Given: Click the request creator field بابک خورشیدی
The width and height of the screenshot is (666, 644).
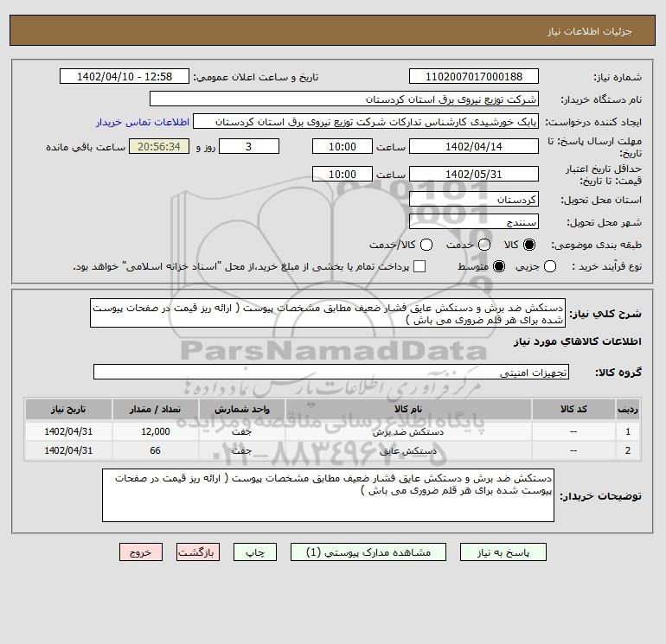Looking at the screenshot, I should tap(366, 121).
